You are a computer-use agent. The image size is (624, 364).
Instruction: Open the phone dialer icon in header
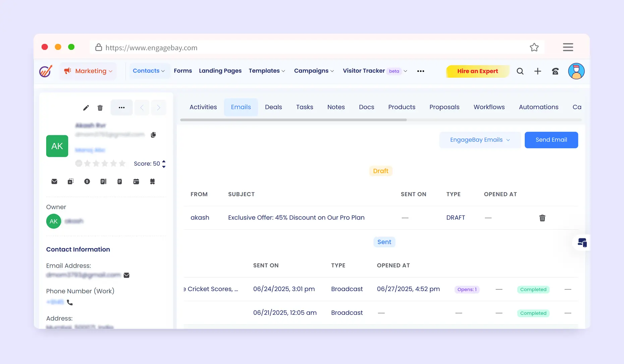(x=555, y=71)
